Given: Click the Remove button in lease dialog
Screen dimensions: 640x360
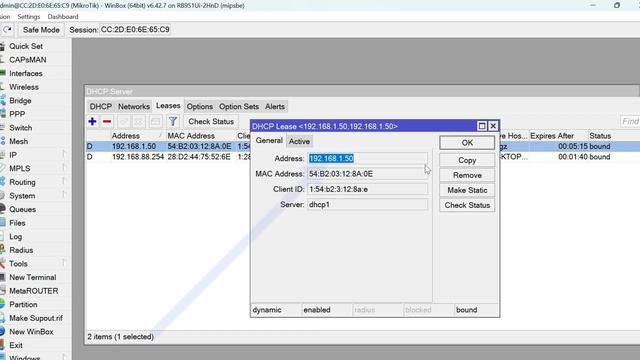Looking at the screenshot, I should [x=467, y=175].
